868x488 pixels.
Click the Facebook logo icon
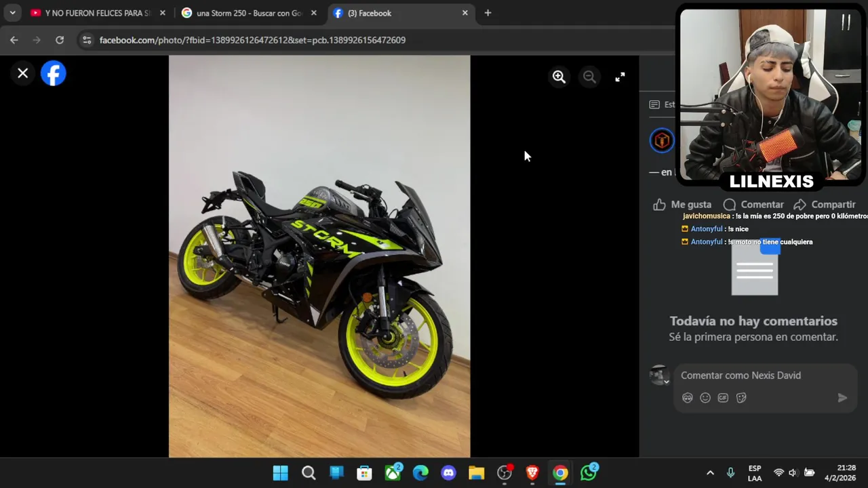tap(54, 73)
